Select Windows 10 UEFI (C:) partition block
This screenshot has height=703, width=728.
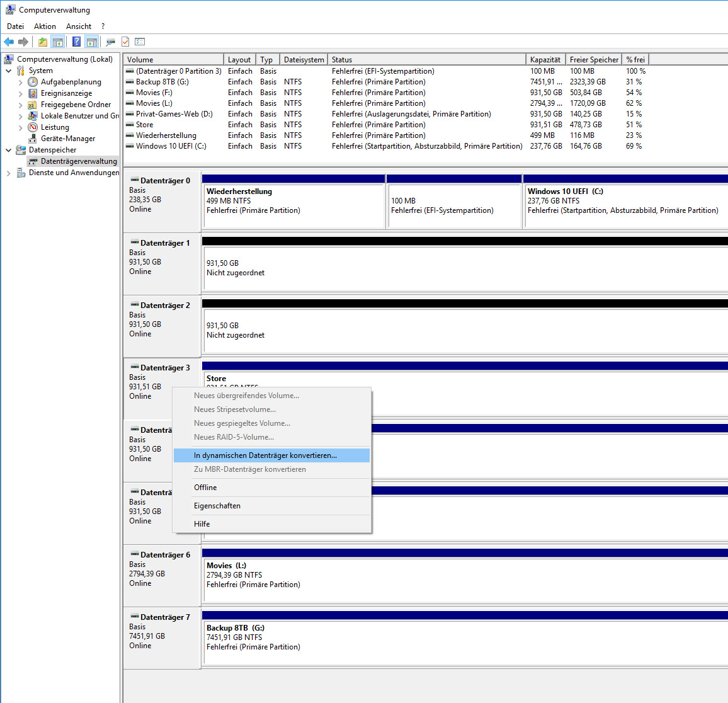click(625, 202)
